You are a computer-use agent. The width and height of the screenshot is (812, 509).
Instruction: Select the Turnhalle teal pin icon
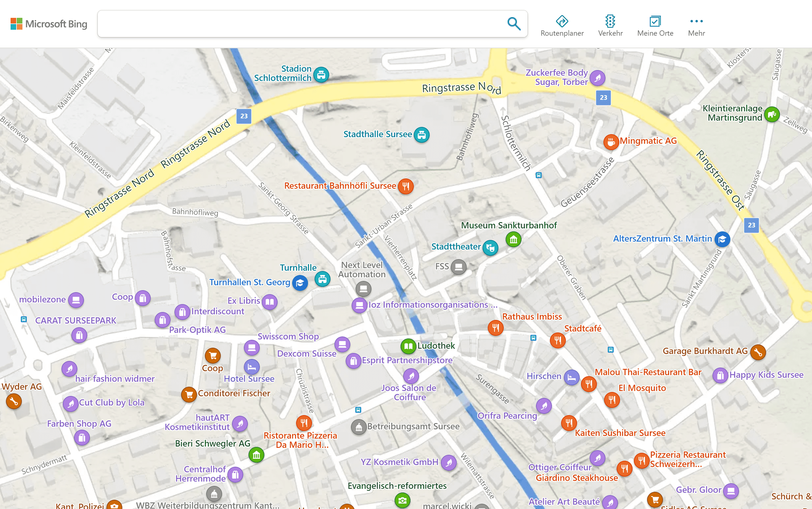click(322, 279)
